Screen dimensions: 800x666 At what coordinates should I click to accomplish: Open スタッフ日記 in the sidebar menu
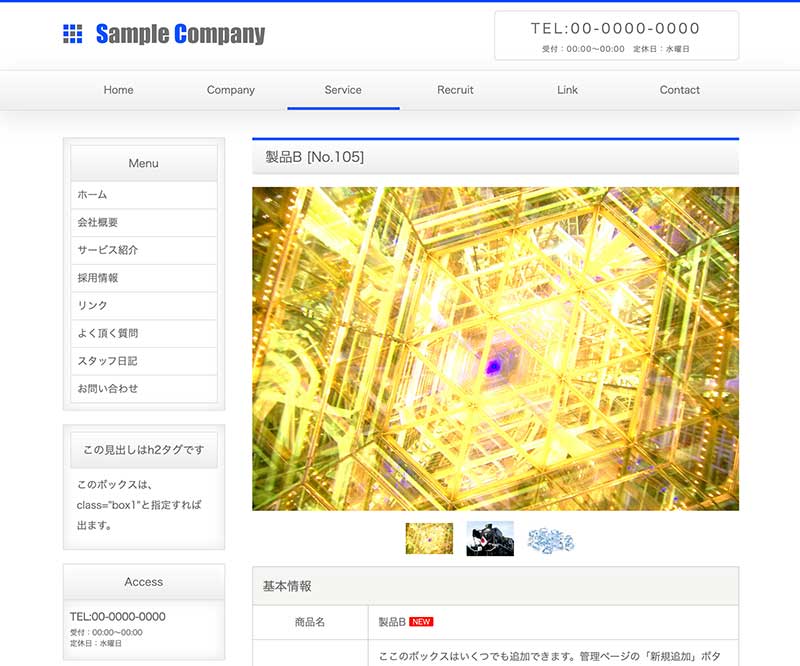click(144, 361)
